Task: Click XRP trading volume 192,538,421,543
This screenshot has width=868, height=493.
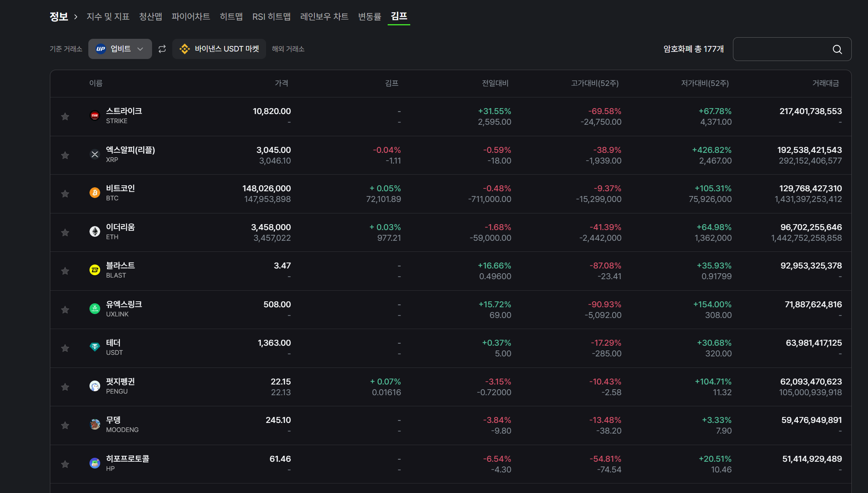Action: [x=809, y=150]
